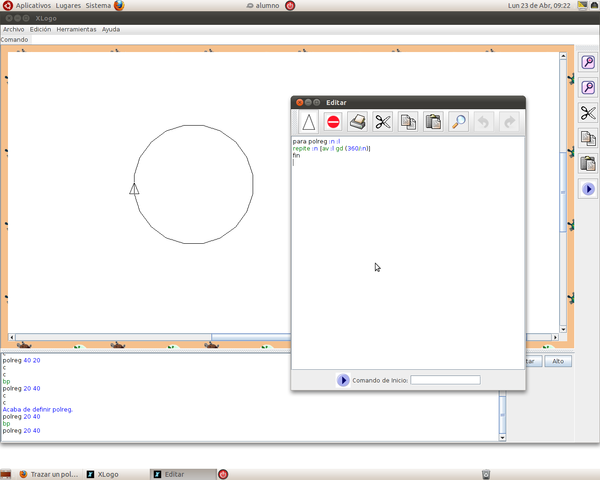Click the lower zoom magnifier in XLogo sidebar
Image resolution: width=600 pixels, height=480 pixels.
pos(588,88)
